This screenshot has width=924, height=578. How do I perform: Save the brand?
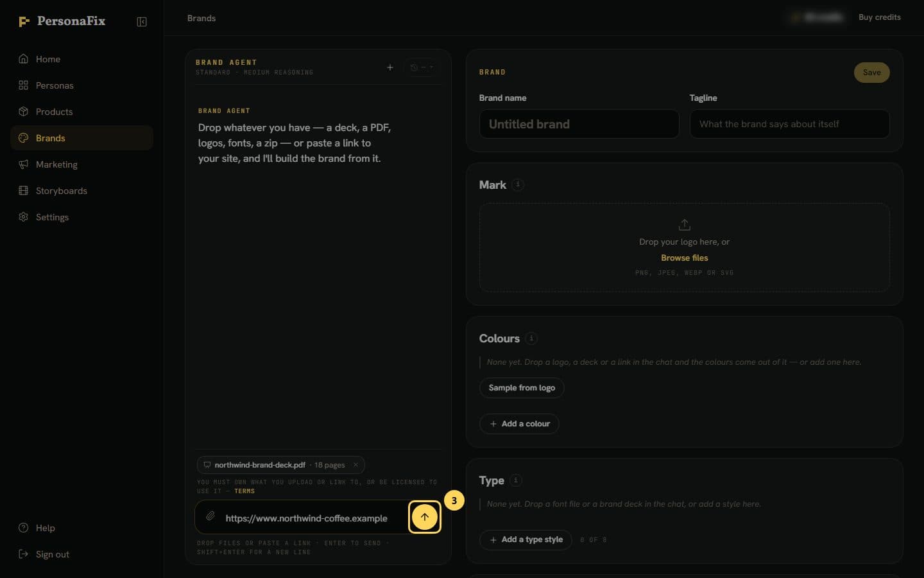(x=871, y=73)
